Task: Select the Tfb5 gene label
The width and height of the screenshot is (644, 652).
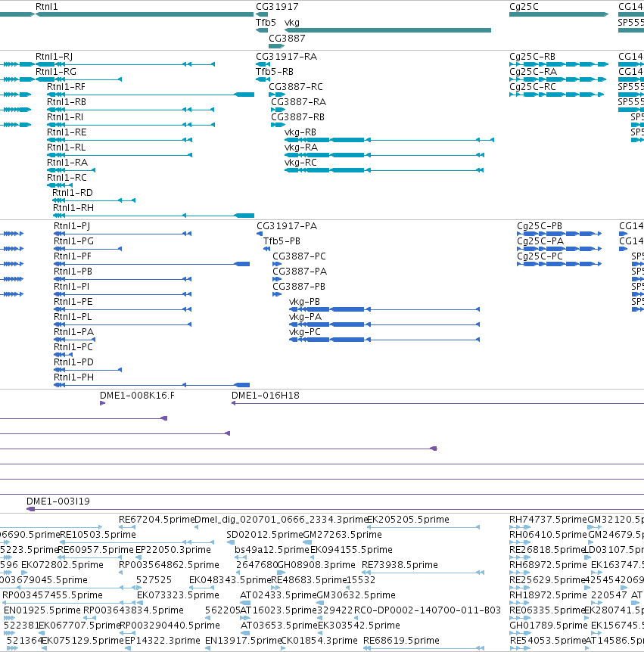Action: click(x=266, y=23)
